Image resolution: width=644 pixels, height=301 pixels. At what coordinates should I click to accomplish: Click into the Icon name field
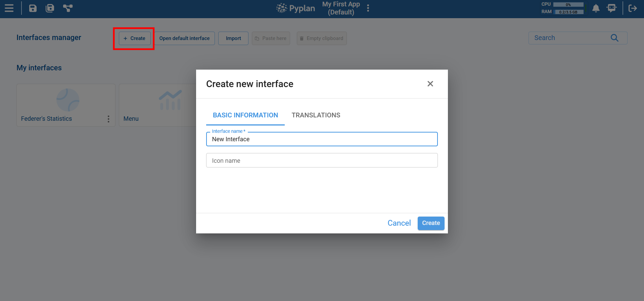pyautogui.click(x=322, y=160)
